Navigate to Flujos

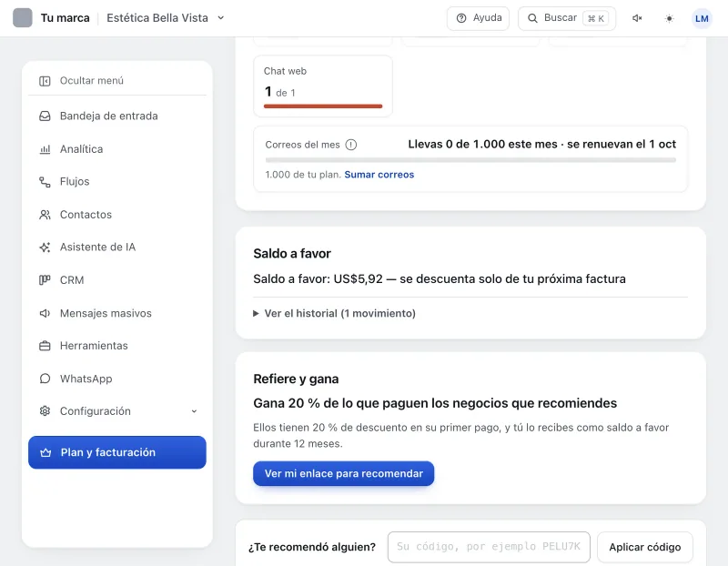[x=117, y=182]
